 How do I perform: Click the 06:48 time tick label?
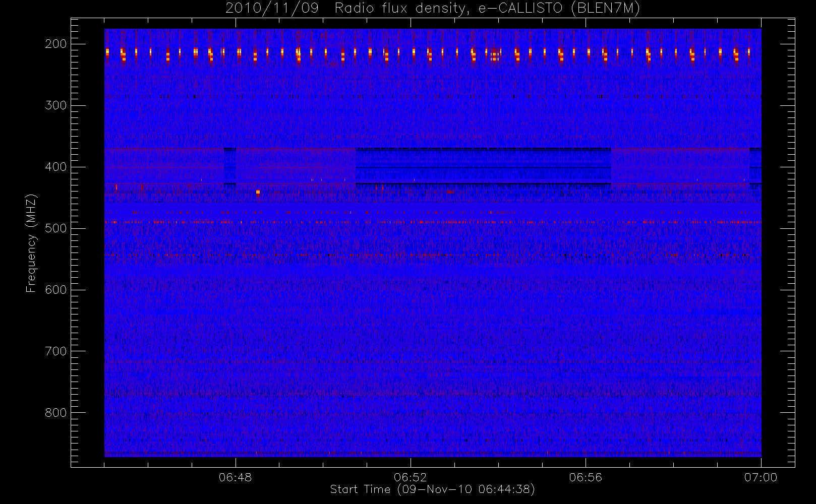[236, 477]
